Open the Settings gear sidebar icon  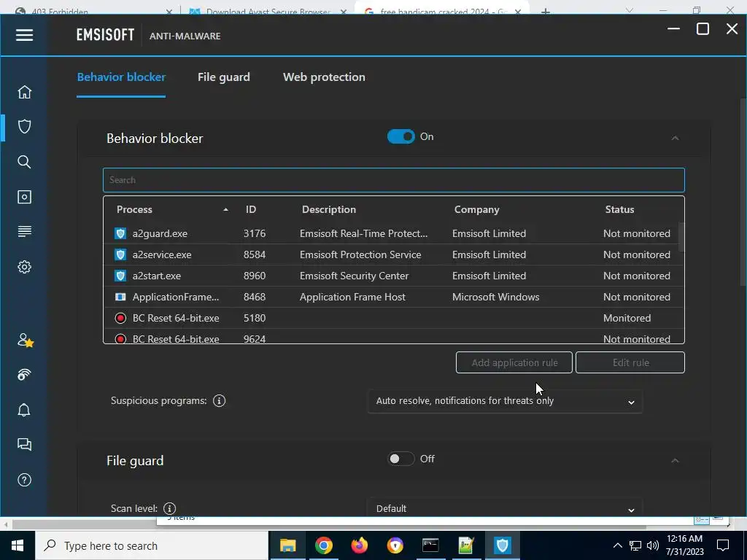(x=24, y=267)
